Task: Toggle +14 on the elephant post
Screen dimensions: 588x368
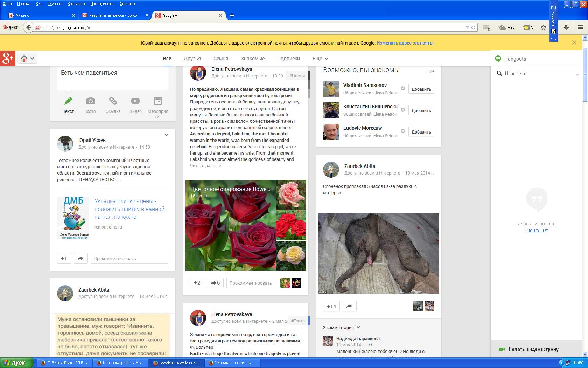Action: click(331, 306)
